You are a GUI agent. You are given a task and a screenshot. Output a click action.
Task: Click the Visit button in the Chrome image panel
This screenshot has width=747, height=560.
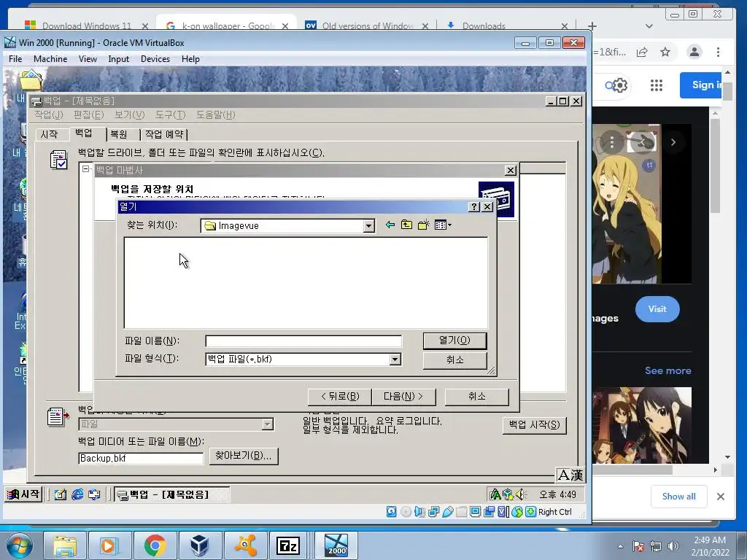tap(657, 309)
